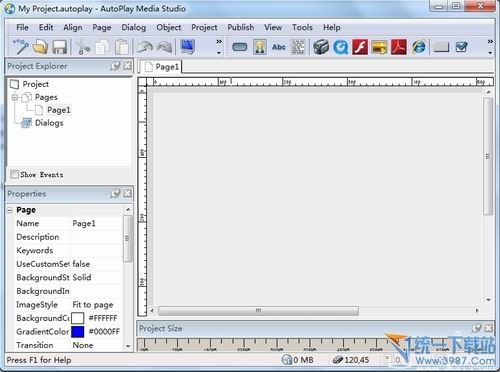This screenshot has height=372, width=500.
Task: Open the Object menu
Action: pos(169,27)
